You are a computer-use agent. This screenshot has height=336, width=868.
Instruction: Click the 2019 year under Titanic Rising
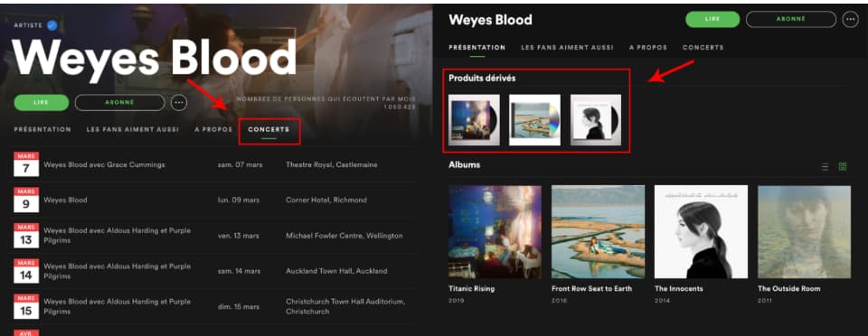456,301
